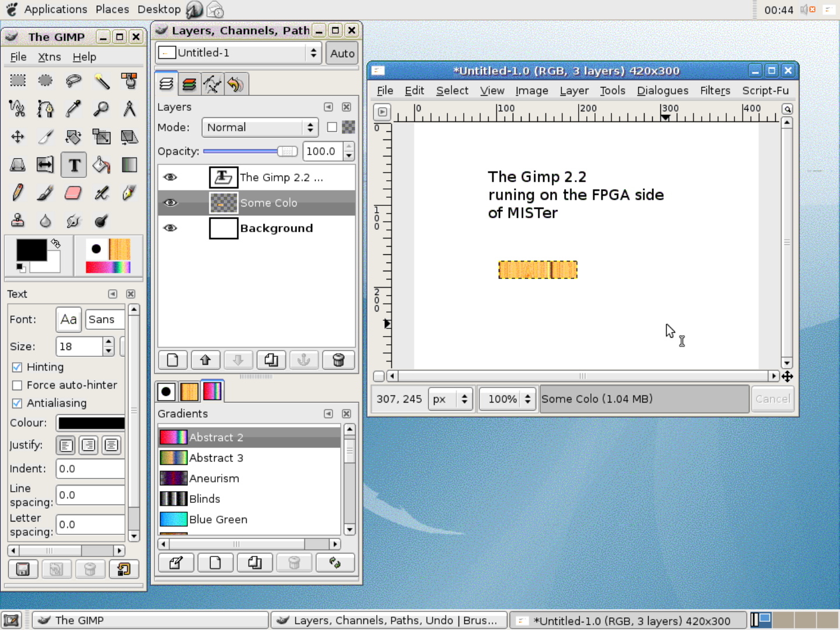Set left text justification
The width and height of the screenshot is (840, 630).
click(x=66, y=446)
